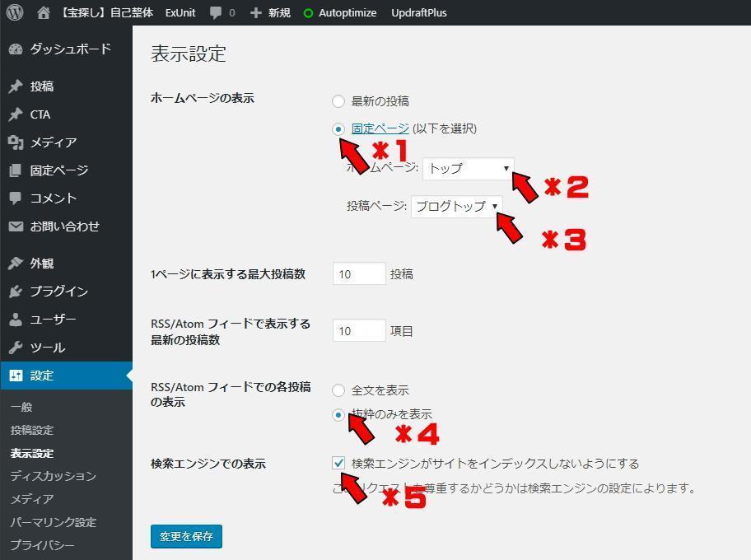
Task: Click the メディア media icon in sidebar
Action: (x=16, y=142)
